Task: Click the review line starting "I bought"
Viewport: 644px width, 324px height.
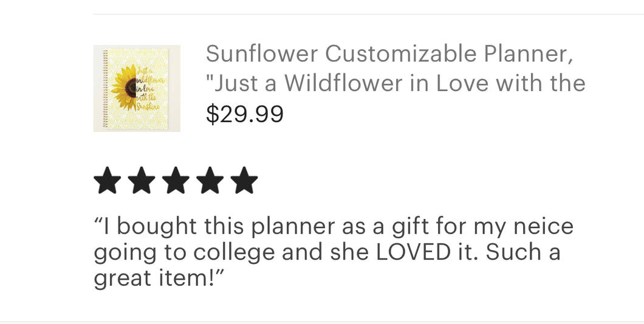Action: point(334,227)
